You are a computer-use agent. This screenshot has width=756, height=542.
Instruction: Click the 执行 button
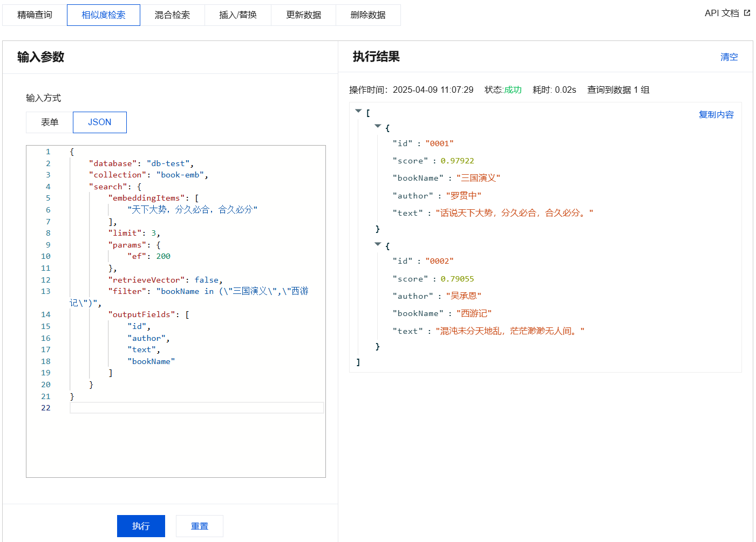[x=141, y=526]
